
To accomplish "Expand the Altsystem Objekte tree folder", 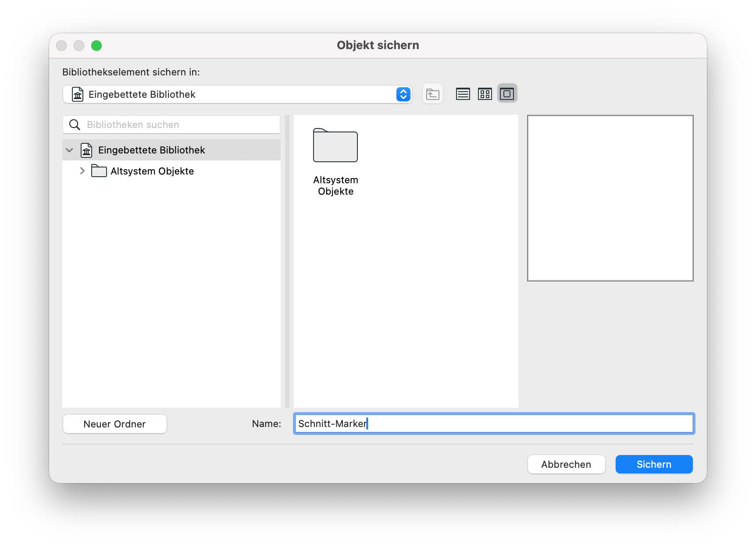I will click(x=82, y=171).
